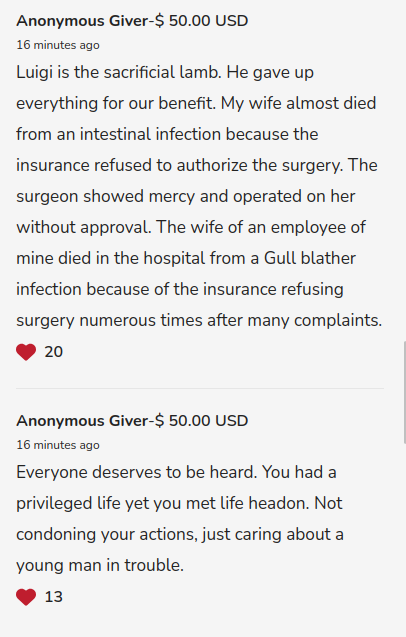Click the second $ 50.00 USD amount

coord(202,421)
